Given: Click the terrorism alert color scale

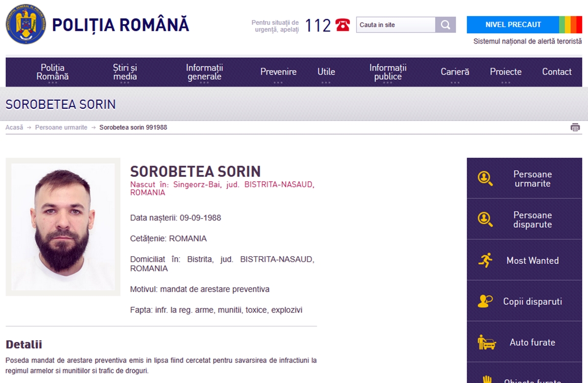Looking at the screenshot, I should [x=570, y=24].
